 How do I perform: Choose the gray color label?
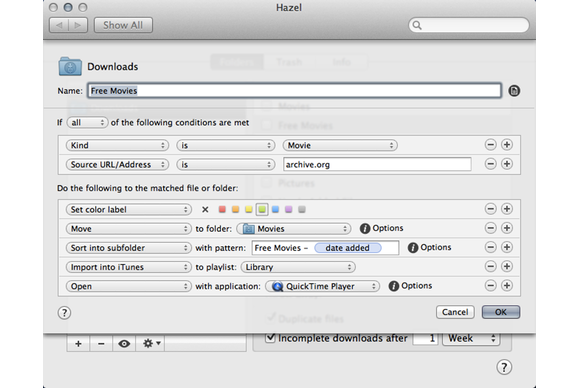coord(302,210)
